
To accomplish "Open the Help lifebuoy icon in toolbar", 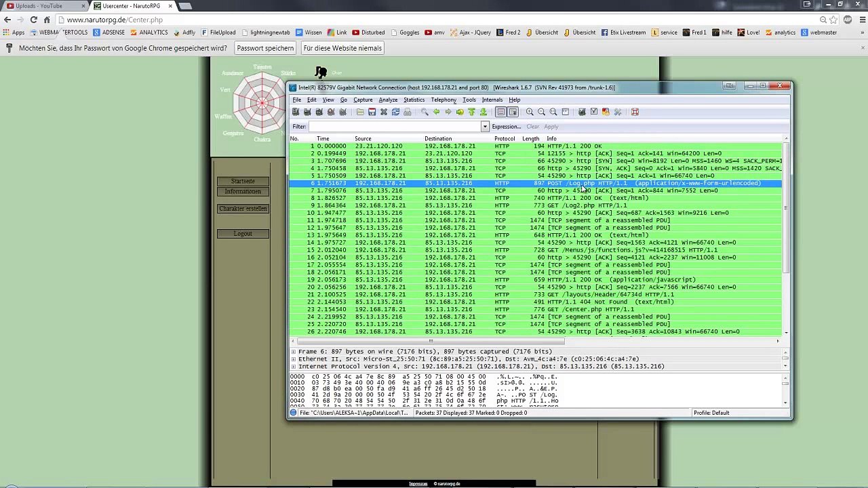I will [x=635, y=112].
